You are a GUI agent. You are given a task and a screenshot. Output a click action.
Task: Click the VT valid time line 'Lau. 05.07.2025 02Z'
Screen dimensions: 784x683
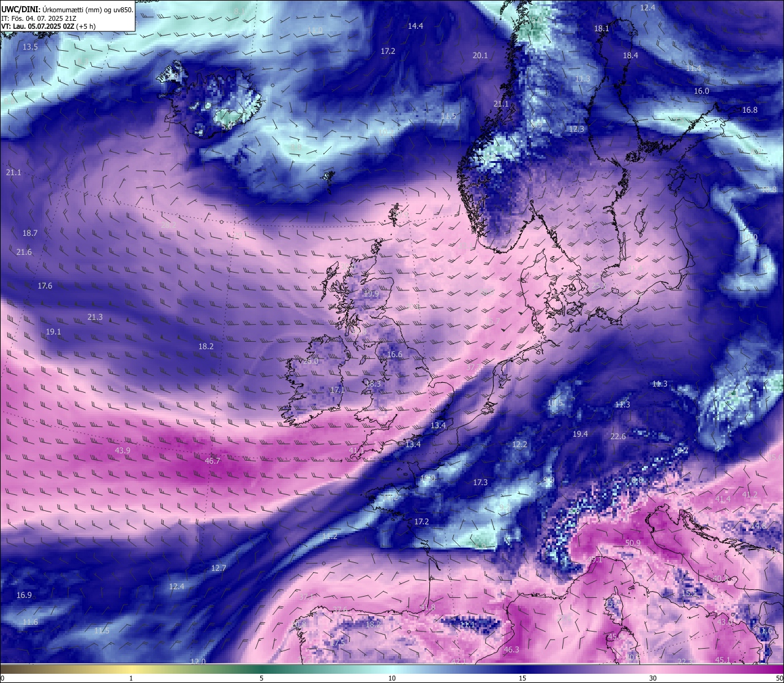[x=48, y=26]
